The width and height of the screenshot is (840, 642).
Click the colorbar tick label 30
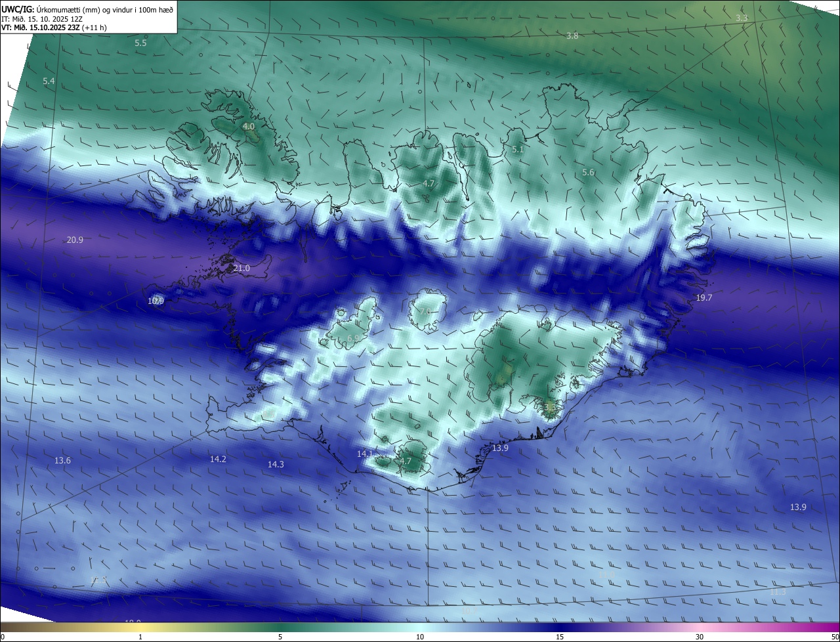click(700, 637)
